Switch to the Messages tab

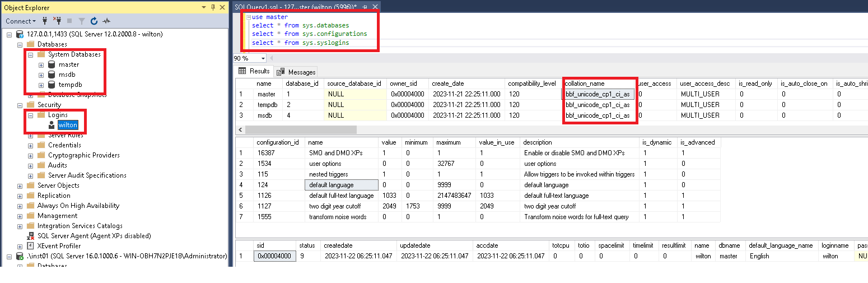[296, 72]
